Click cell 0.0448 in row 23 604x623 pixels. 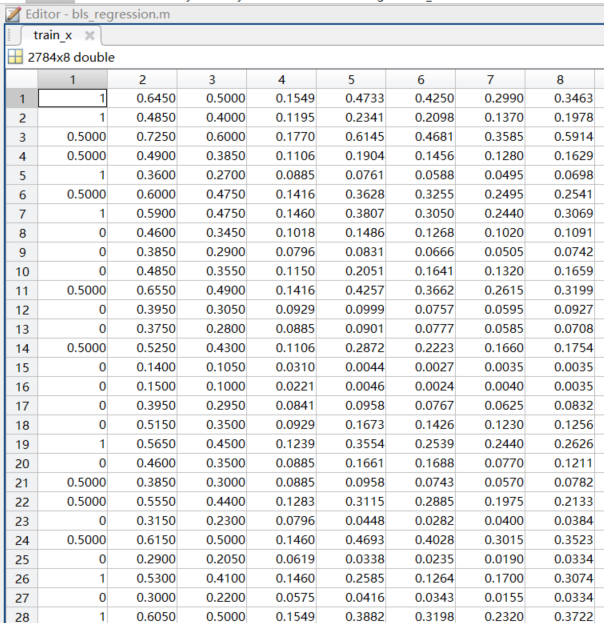click(x=351, y=521)
